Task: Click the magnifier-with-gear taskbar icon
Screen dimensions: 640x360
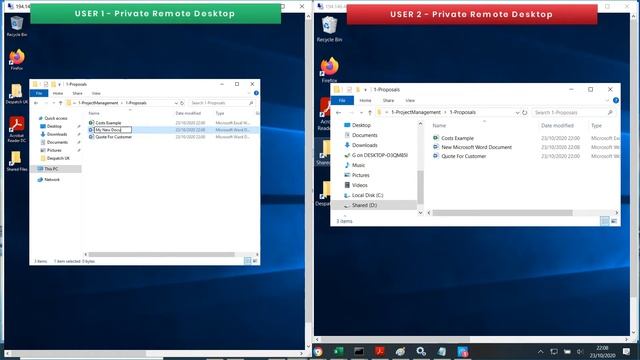Action: point(421,351)
